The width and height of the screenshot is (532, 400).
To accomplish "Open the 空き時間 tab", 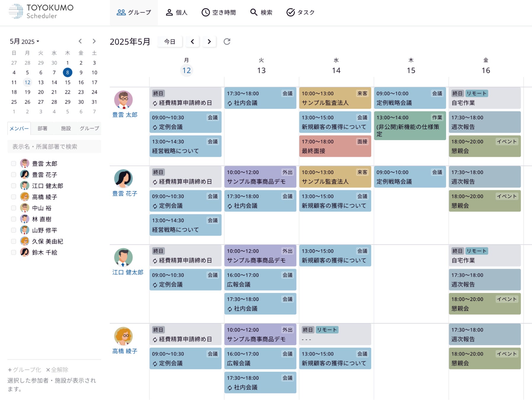I will click(219, 12).
